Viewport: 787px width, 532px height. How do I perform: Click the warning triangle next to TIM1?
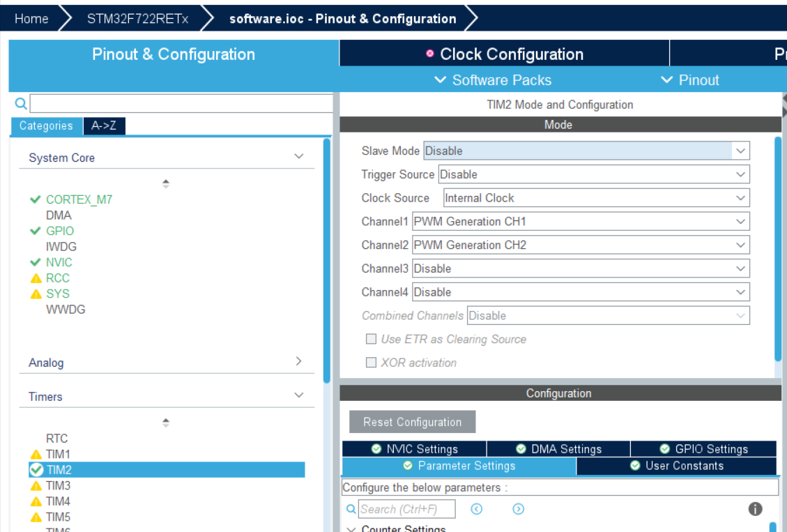pos(36,455)
